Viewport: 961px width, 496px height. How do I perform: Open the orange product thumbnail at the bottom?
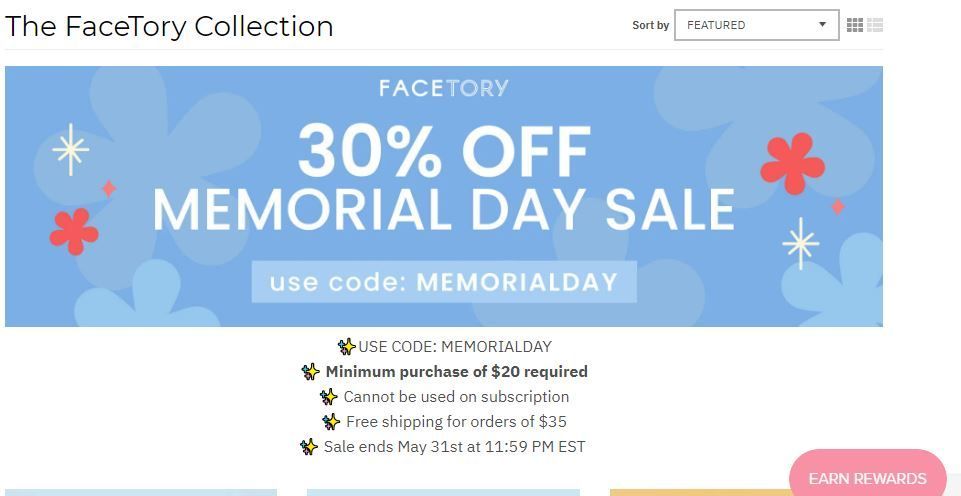(x=700, y=492)
